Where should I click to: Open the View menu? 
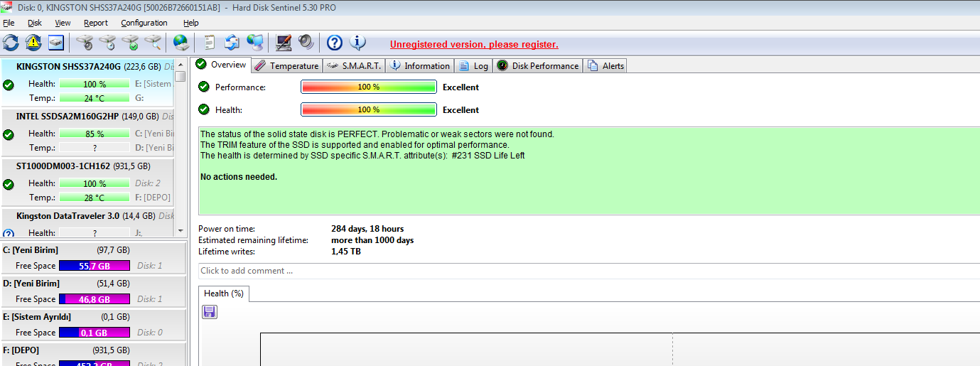[63, 23]
